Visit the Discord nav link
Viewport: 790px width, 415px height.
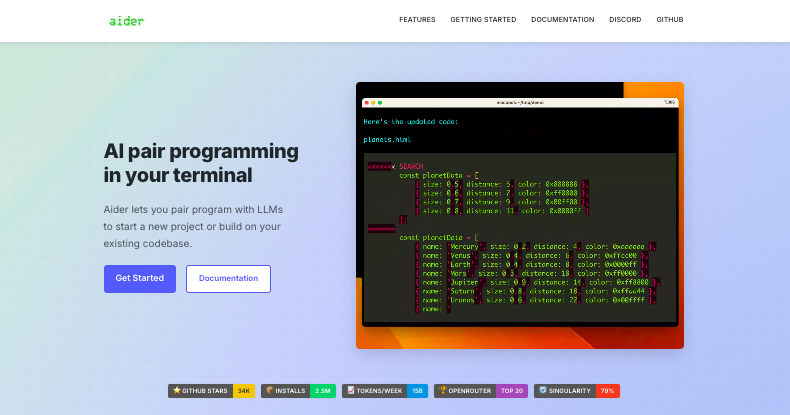point(625,20)
